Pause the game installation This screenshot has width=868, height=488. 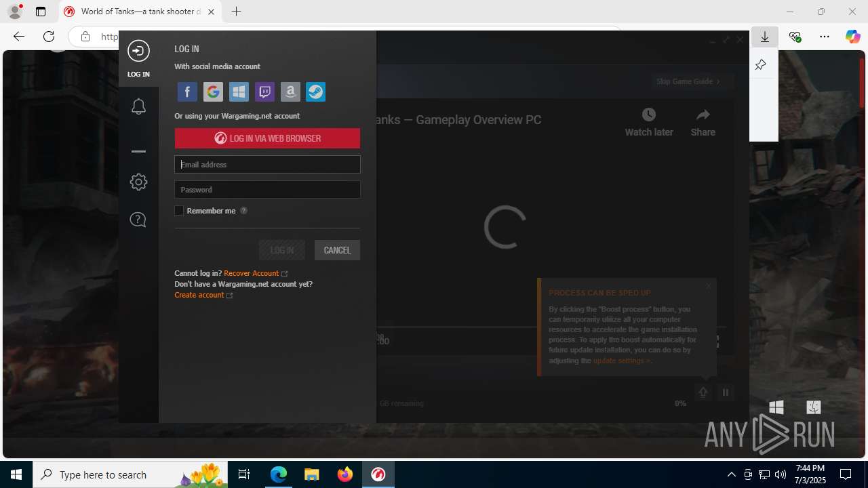coord(726,392)
